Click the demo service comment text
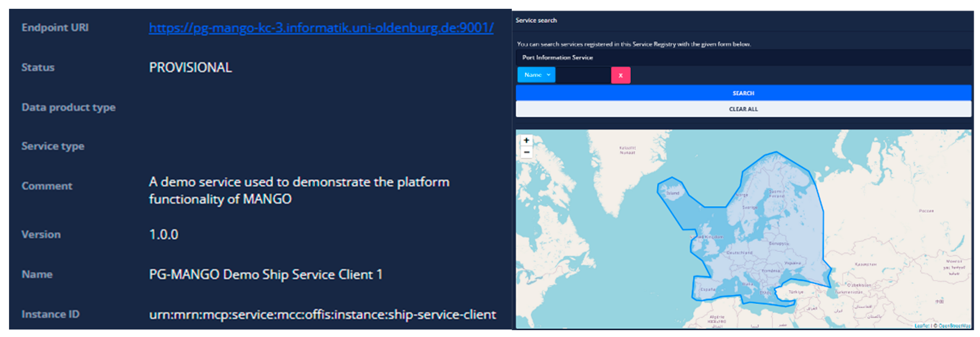The image size is (980, 337). pyautogui.click(x=299, y=190)
